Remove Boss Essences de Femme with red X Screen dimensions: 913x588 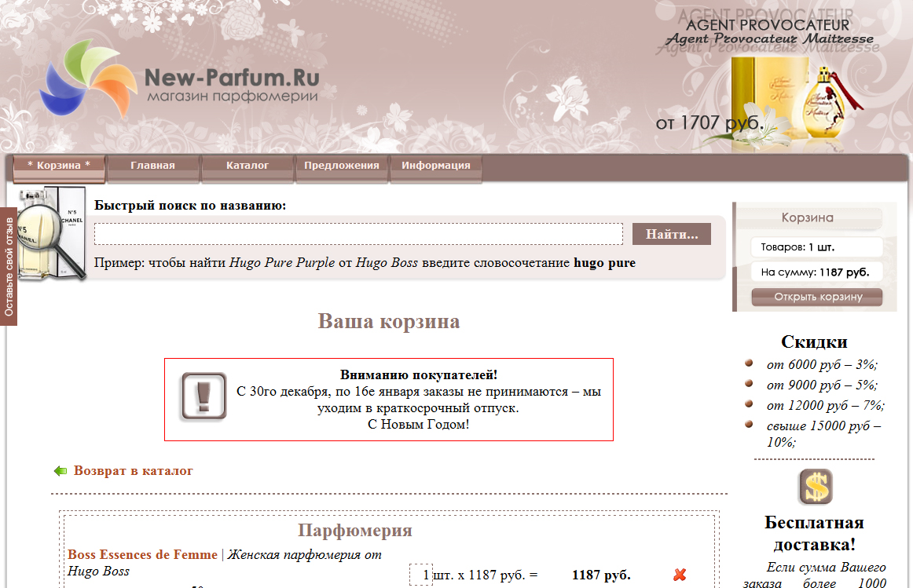click(680, 575)
